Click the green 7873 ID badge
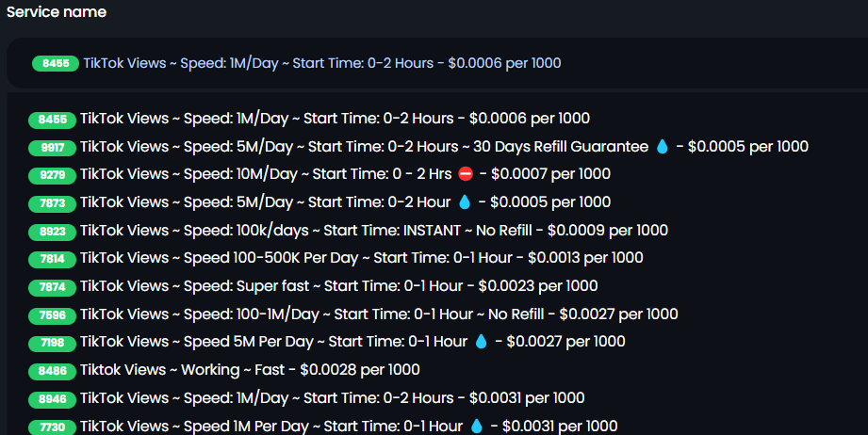This screenshot has height=435, width=868. tap(52, 203)
